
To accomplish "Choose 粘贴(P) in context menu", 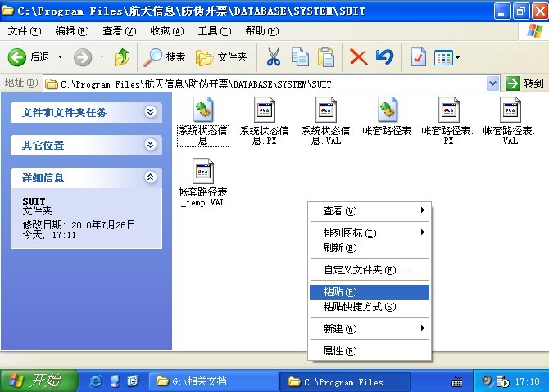I will tap(370, 292).
